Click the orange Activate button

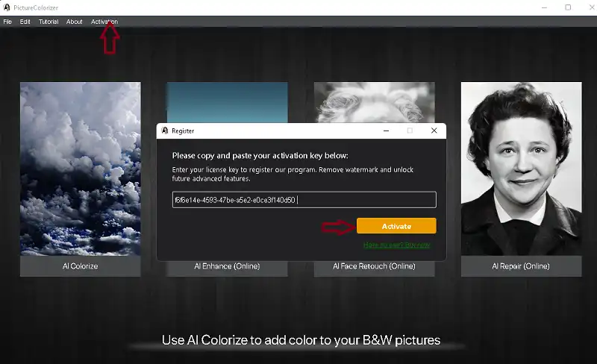(396, 226)
